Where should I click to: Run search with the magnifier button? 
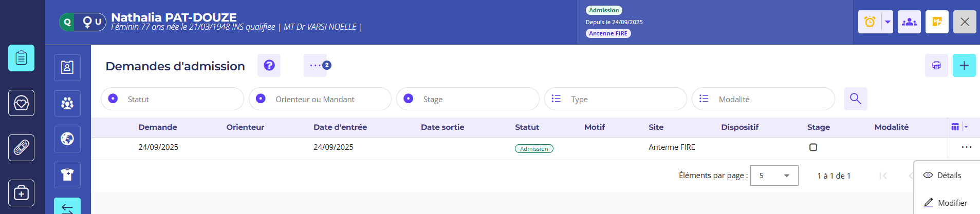(x=856, y=99)
